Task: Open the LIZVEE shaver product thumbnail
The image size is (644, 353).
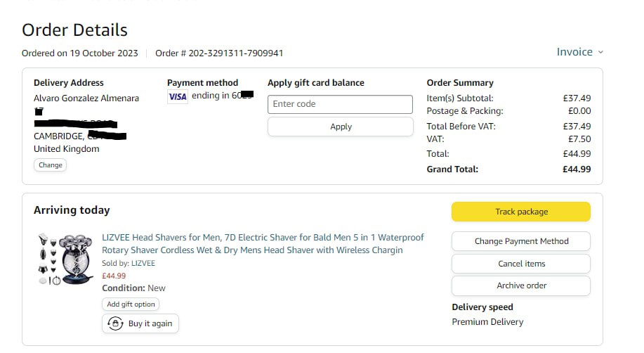Action: [x=65, y=258]
